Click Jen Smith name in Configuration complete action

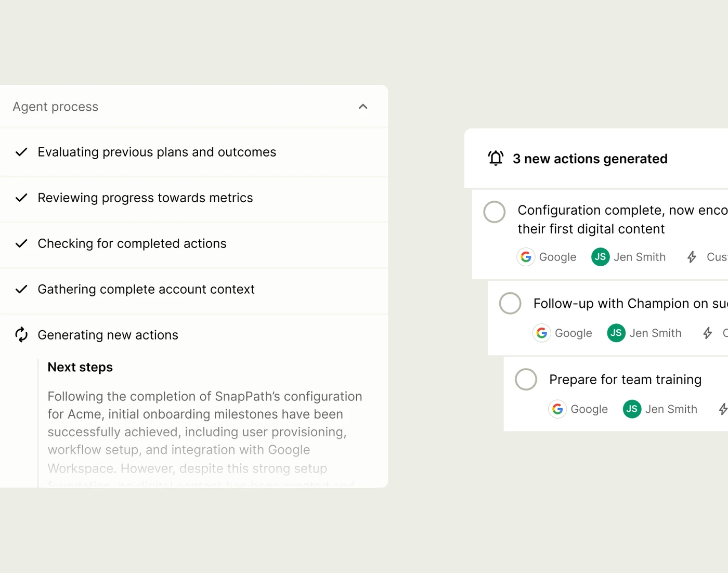(640, 257)
